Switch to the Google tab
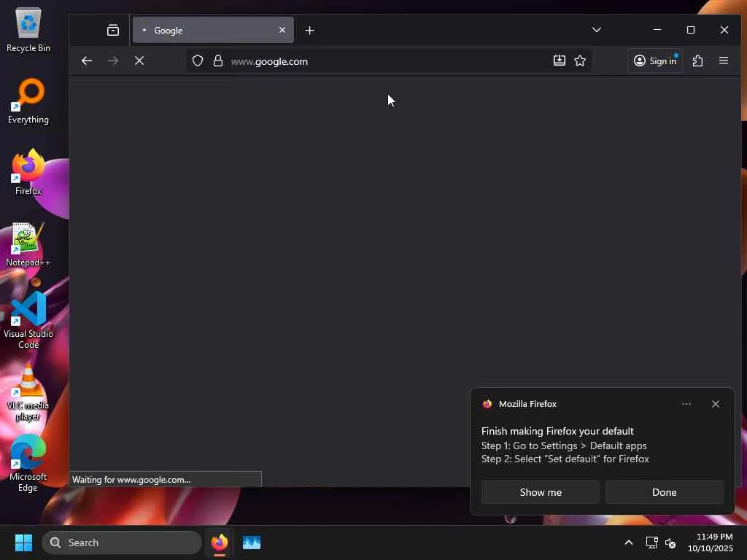Viewport: 747px width, 560px height. (213, 30)
